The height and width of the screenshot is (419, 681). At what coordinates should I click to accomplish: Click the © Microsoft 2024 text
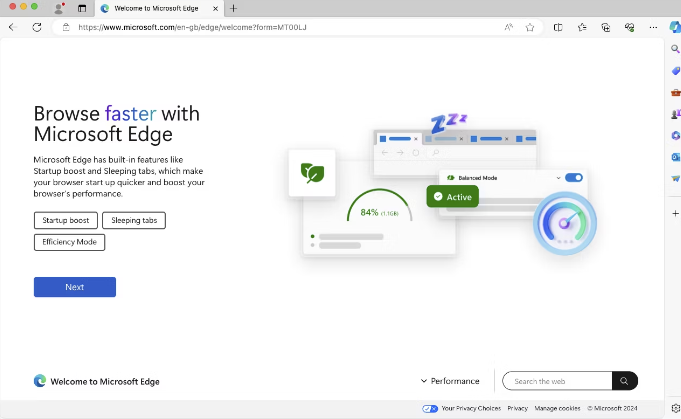(612, 408)
